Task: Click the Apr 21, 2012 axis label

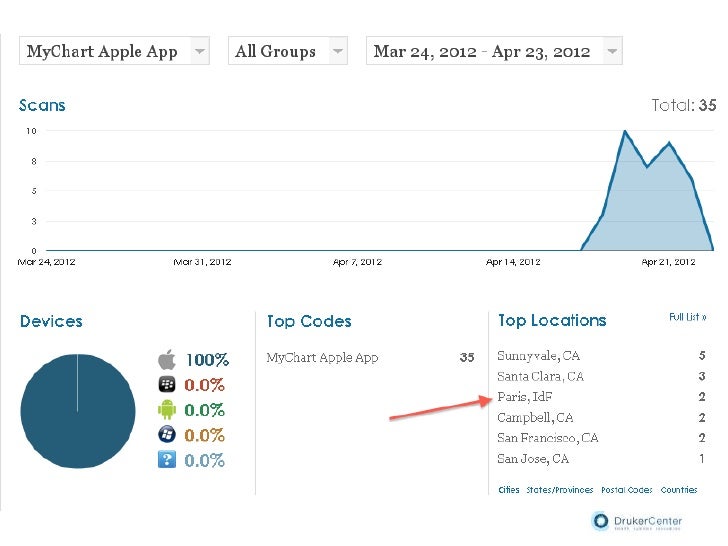Action: [x=668, y=262]
